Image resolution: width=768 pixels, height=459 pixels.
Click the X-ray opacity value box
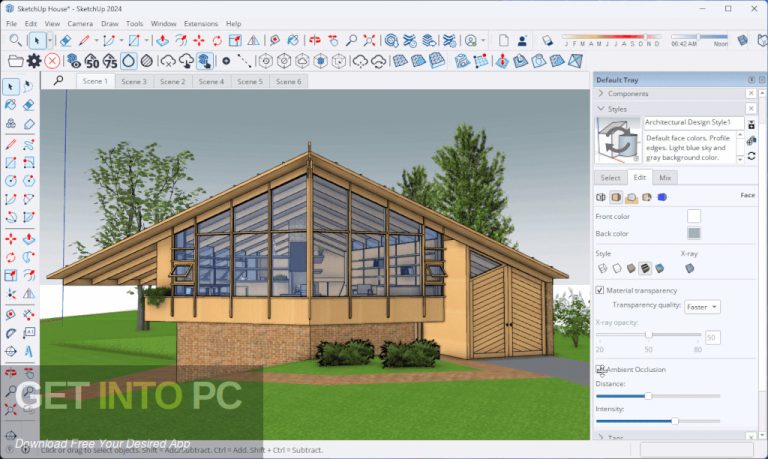coord(711,337)
